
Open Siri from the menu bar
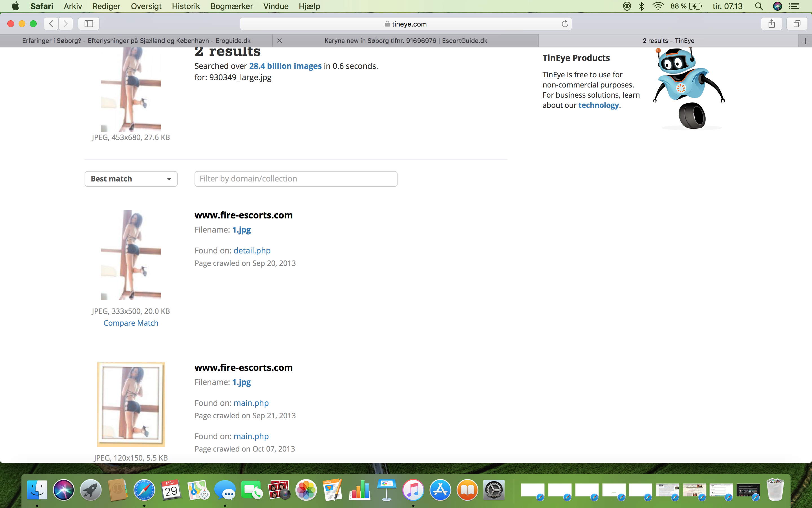coord(777,6)
